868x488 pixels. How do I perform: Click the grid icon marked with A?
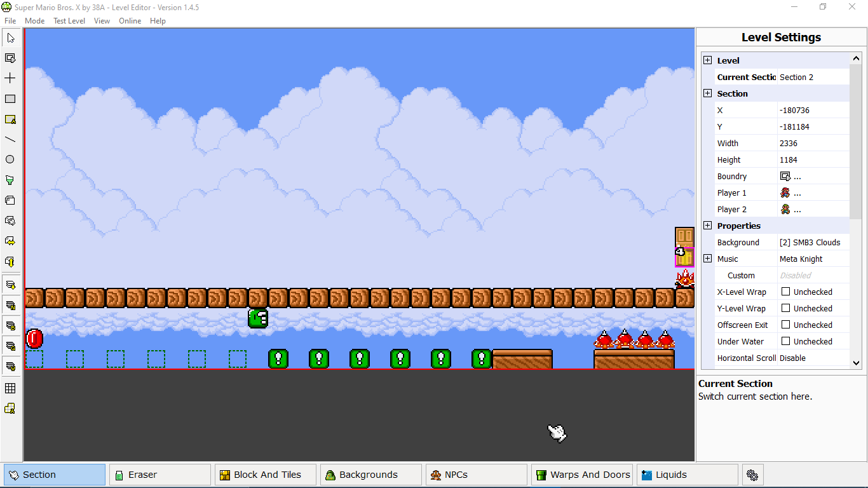10,408
